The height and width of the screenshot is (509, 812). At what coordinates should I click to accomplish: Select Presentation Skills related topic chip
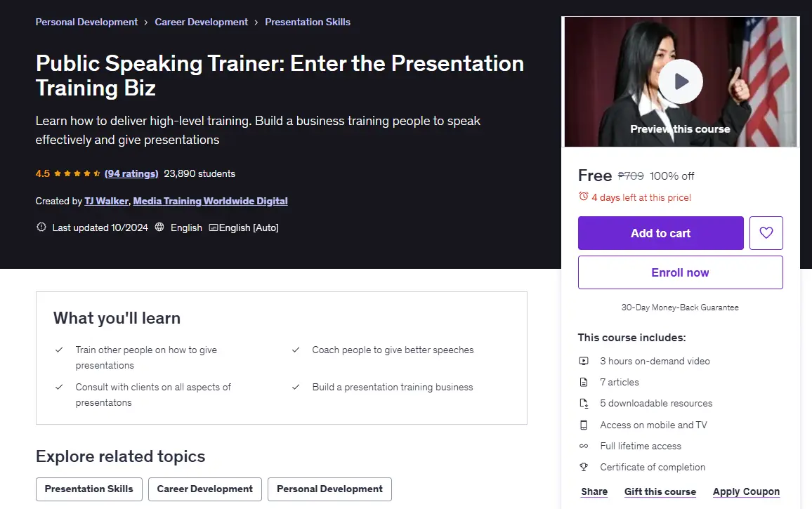coord(89,489)
